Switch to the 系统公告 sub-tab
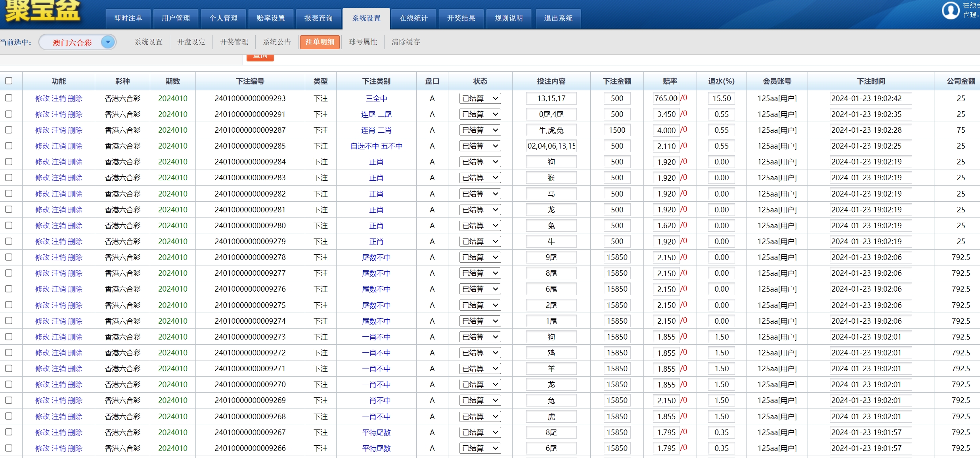Screen dimensions: 980x458 click(277, 42)
